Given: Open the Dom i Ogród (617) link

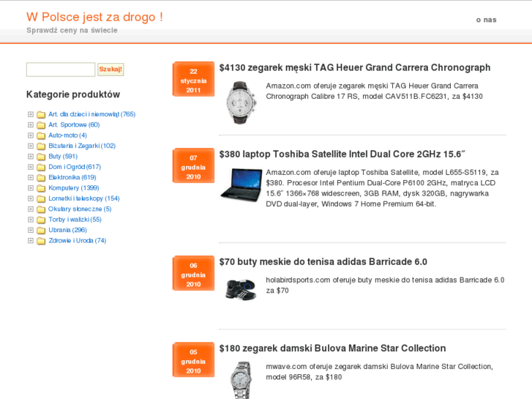Looking at the screenshot, I should 75,167.
